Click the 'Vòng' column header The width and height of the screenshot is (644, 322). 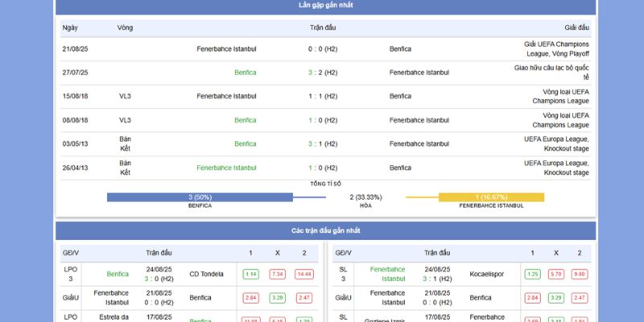pyautogui.click(x=125, y=27)
